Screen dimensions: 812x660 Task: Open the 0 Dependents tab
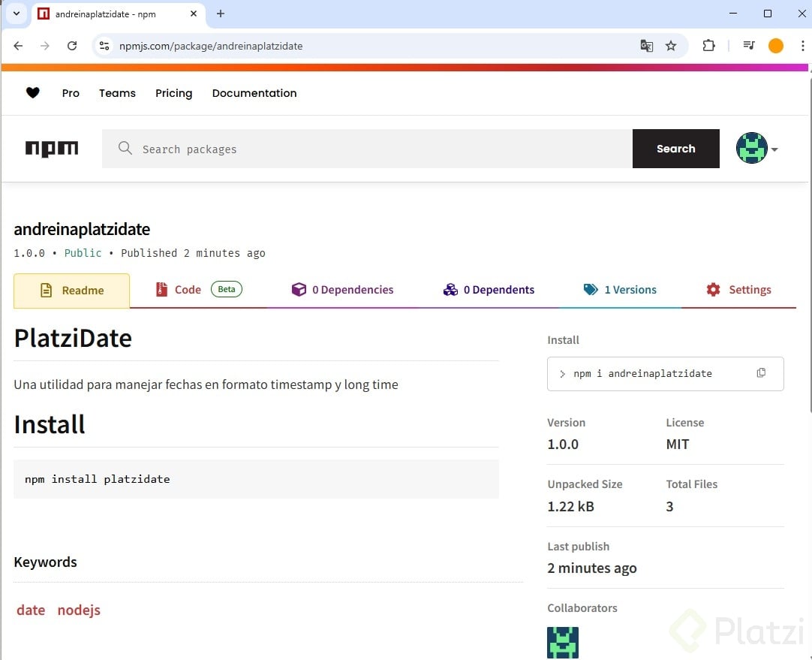[x=489, y=290]
